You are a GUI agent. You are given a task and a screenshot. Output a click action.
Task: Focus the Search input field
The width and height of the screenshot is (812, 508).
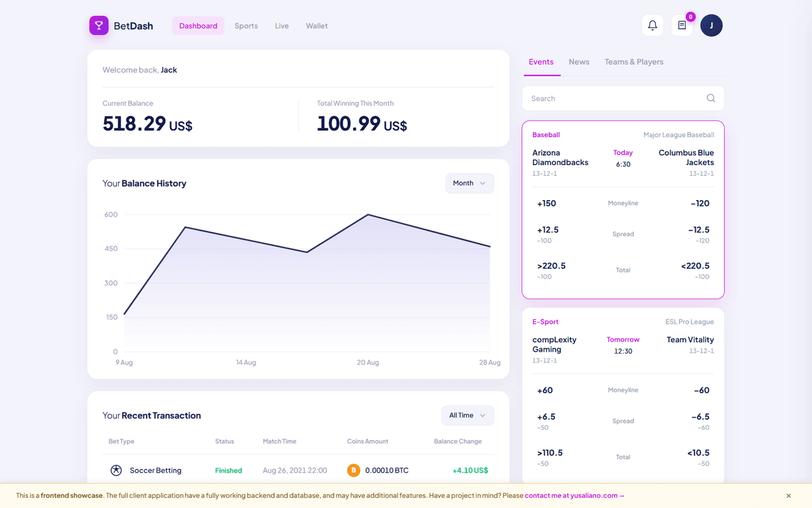623,98
